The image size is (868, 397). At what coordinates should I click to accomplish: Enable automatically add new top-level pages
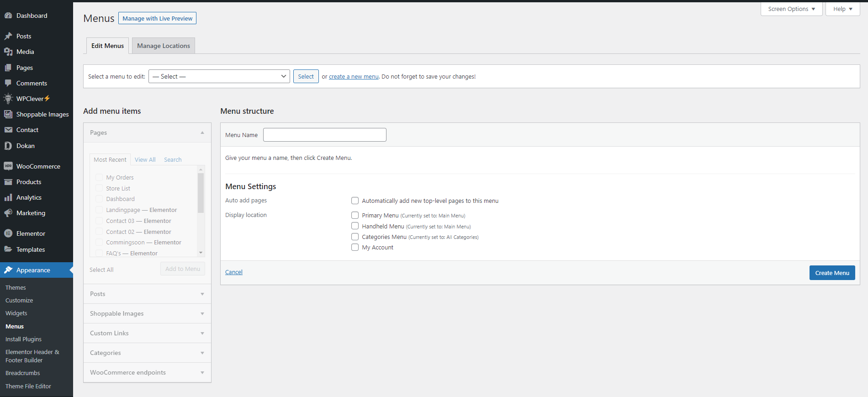pos(355,201)
